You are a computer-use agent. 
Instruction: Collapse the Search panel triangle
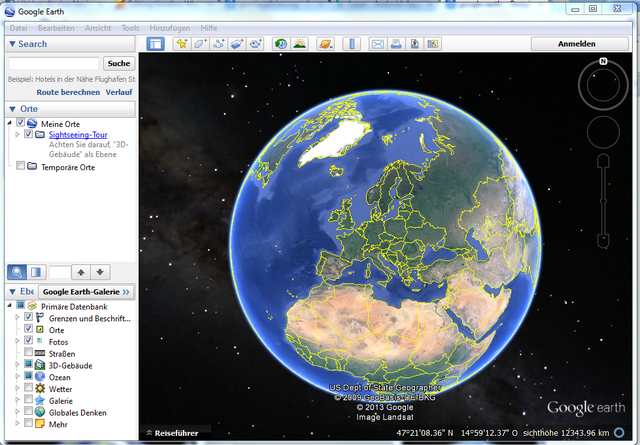[x=12, y=44]
